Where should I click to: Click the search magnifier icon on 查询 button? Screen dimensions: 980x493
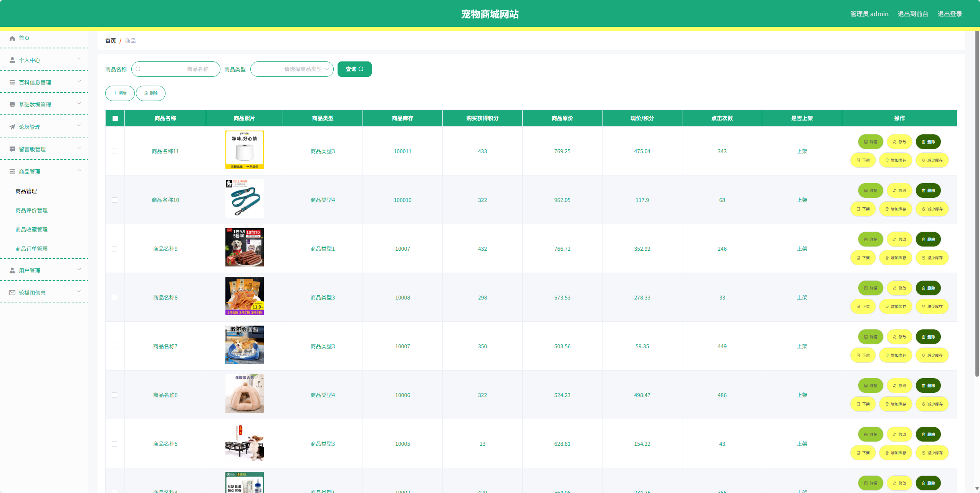361,69
